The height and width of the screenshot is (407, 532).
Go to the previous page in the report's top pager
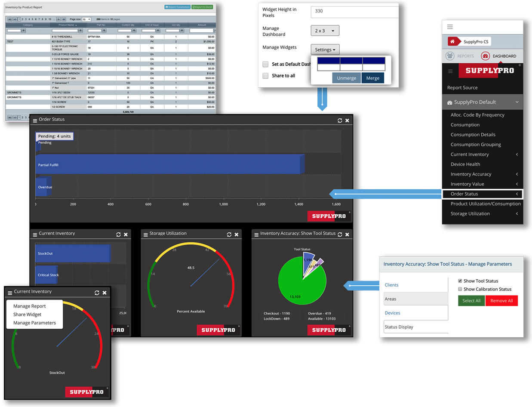coord(15,19)
